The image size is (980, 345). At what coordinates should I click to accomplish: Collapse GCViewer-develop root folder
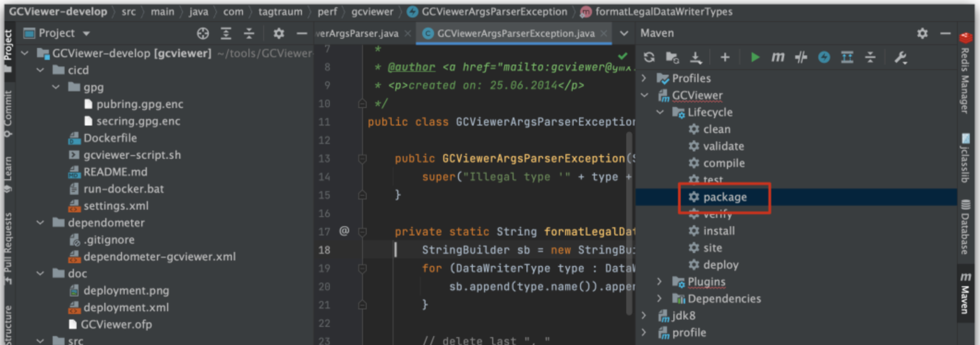point(25,54)
